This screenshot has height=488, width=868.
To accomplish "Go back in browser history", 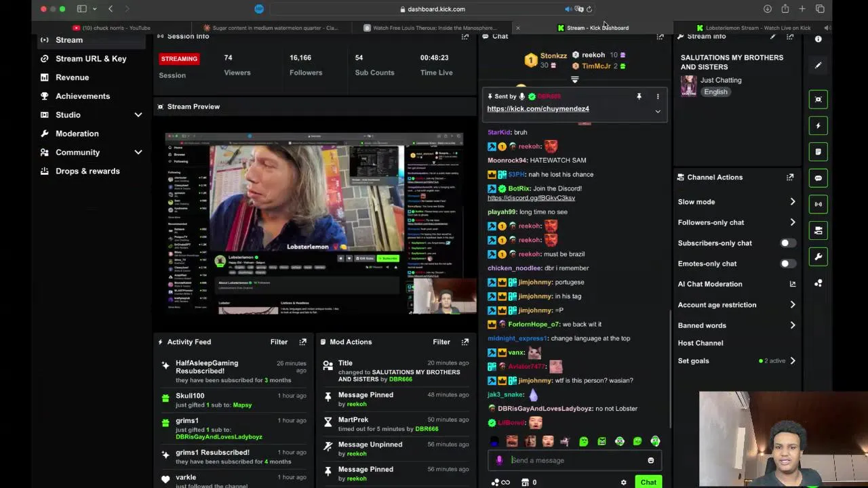I will pyautogui.click(x=111, y=9).
